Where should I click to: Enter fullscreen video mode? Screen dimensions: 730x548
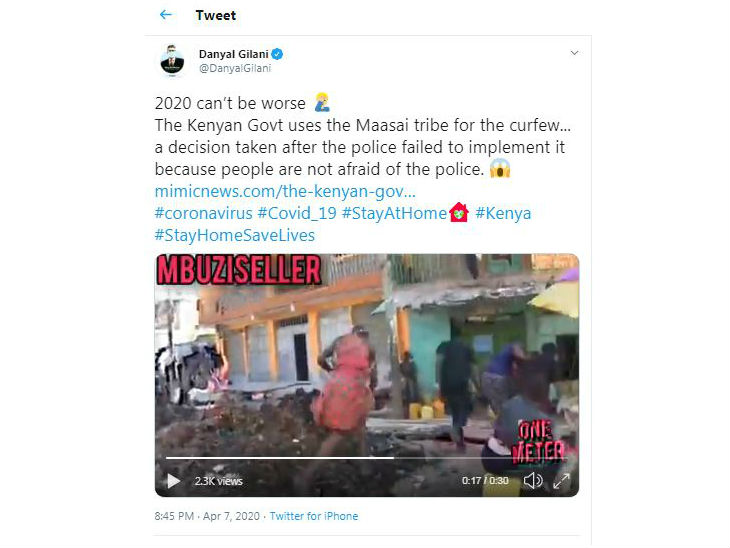[x=561, y=481]
